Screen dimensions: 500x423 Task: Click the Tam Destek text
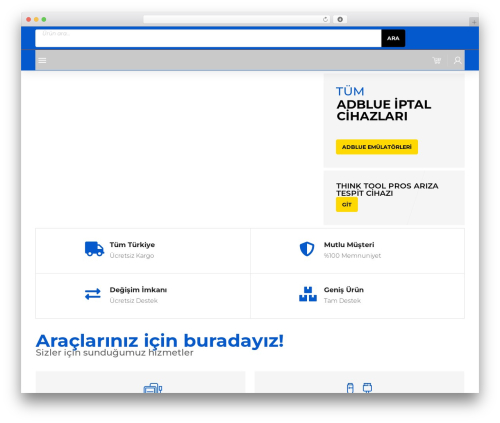pyautogui.click(x=342, y=301)
